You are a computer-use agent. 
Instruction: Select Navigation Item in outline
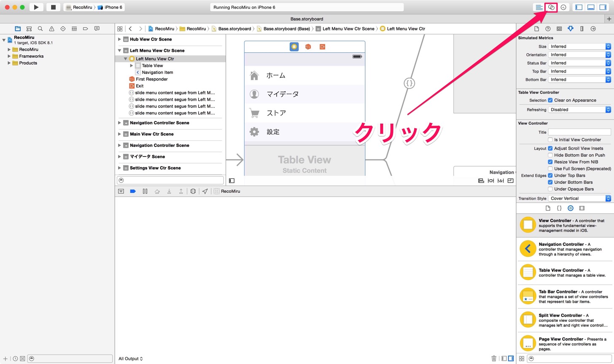[157, 73]
